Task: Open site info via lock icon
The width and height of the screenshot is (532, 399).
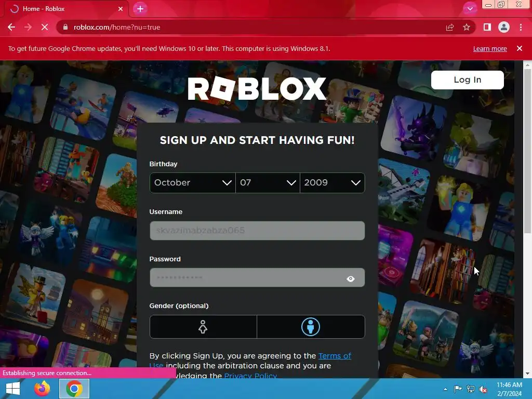Action: [x=65, y=27]
